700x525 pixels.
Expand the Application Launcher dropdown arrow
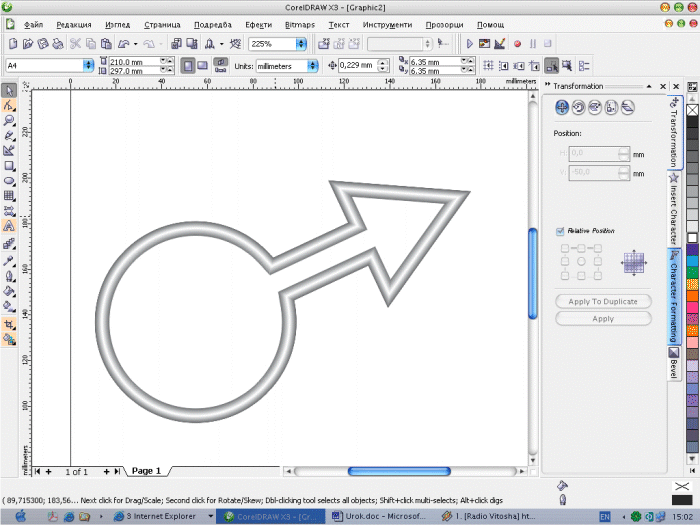[x=221, y=44]
